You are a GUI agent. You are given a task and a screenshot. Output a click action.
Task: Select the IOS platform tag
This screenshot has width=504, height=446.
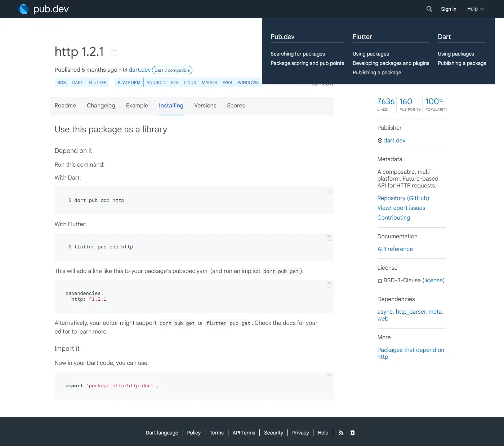coord(175,83)
